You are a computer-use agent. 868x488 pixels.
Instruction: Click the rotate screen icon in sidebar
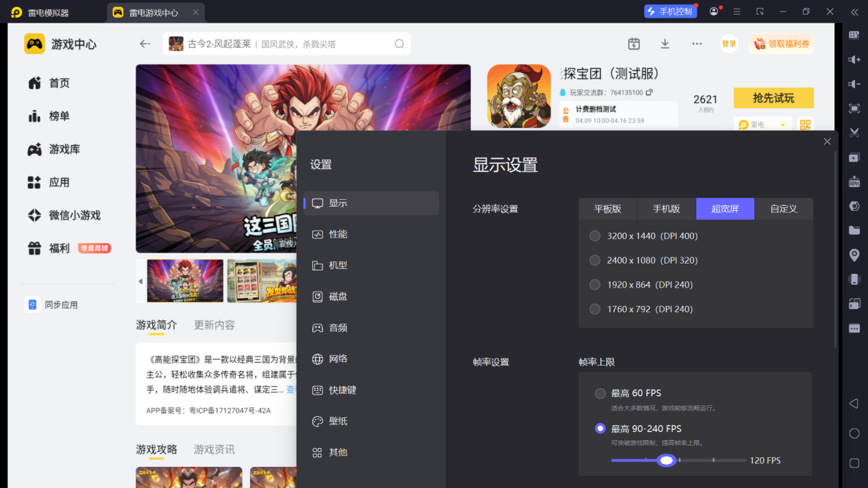coord(854,304)
